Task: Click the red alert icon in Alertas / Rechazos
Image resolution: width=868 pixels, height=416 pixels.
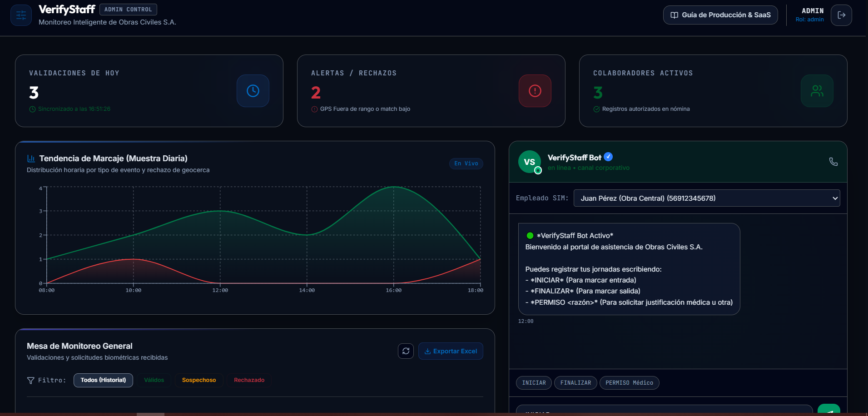Action: pos(535,91)
